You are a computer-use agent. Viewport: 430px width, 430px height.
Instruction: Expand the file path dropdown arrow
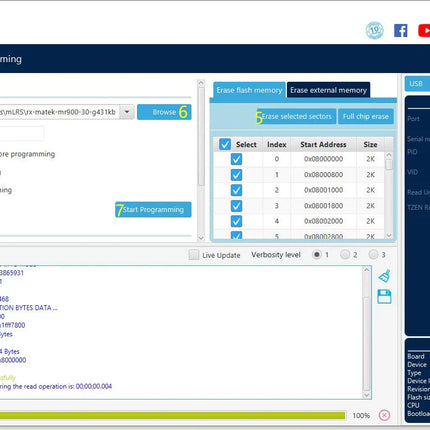coord(127,112)
